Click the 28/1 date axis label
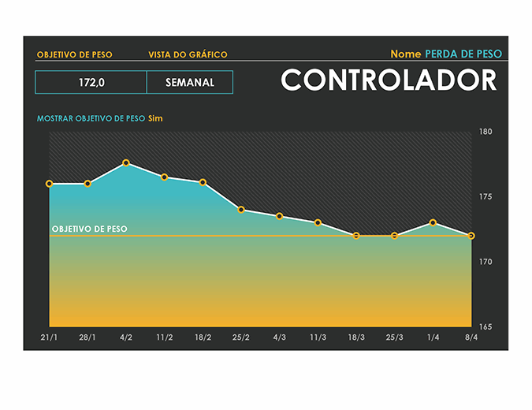 87,337
